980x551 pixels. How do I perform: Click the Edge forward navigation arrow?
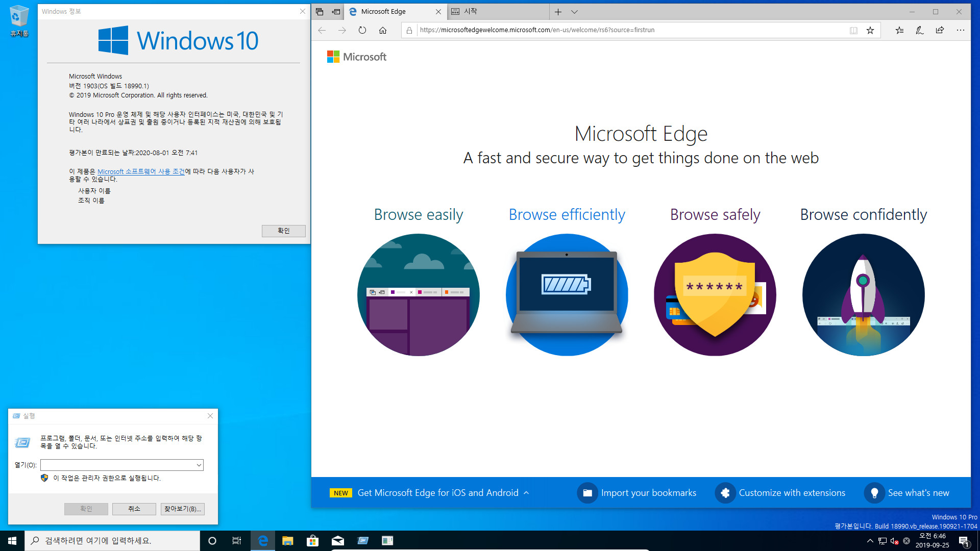pyautogui.click(x=342, y=30)
